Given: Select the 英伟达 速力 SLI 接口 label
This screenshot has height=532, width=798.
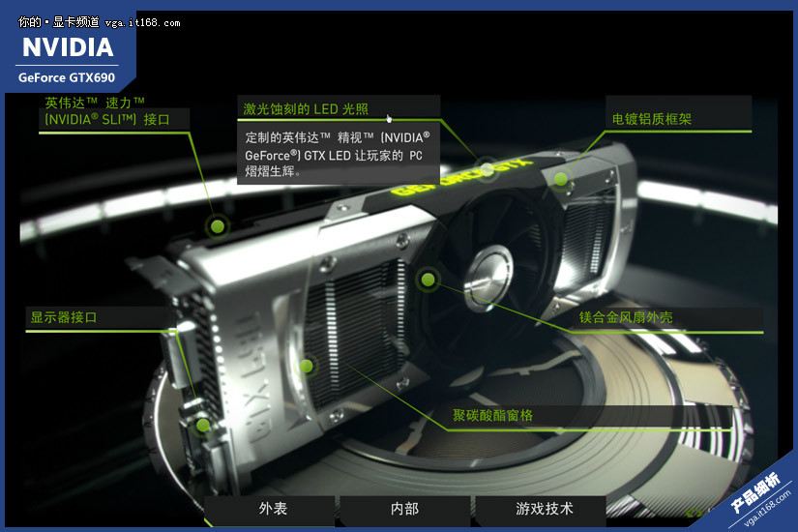Looking at the screenshot, I should click(107, 111).
